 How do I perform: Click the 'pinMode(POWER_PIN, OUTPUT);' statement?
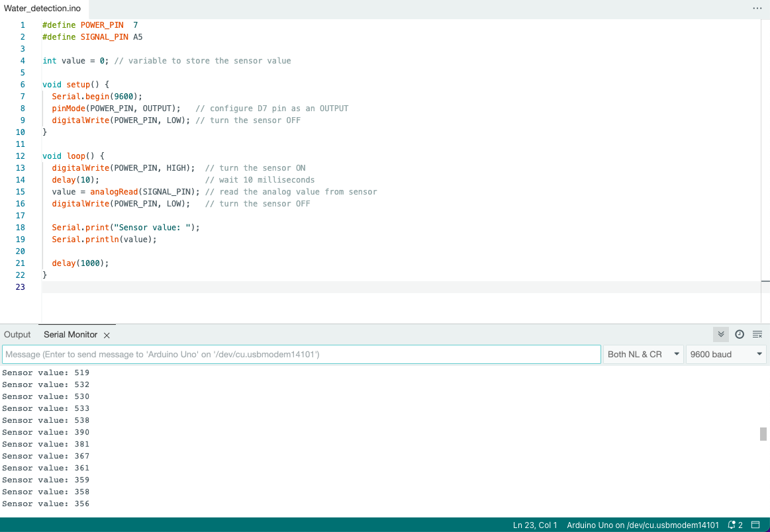pos(117,109)
